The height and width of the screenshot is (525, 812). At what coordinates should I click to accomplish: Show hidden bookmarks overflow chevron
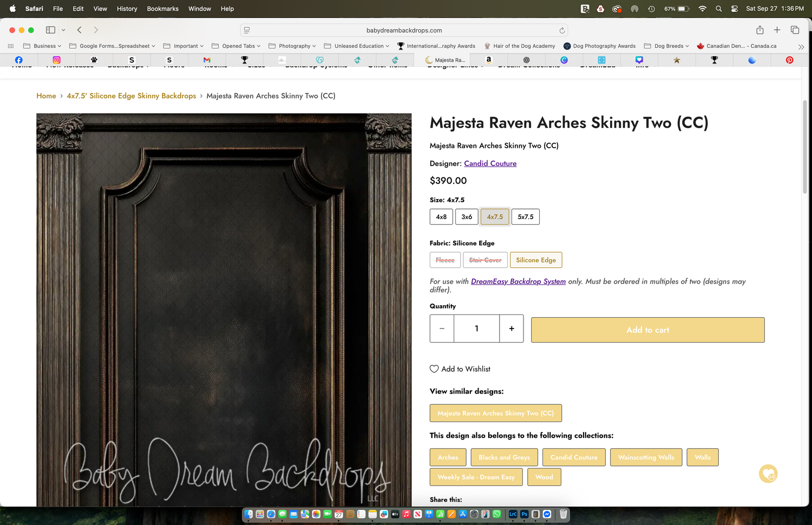coord(801,47)
